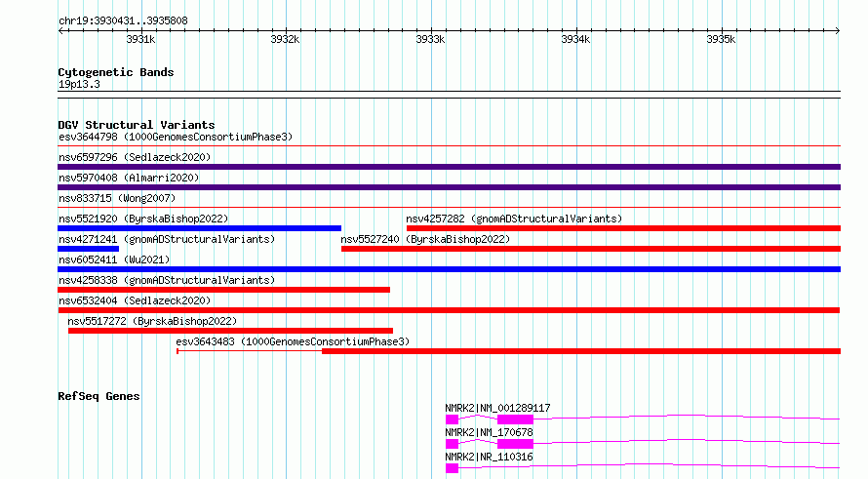Click the 19p13.3 cytogenetic band bar
Screen dimensions: 868x479
click(x=449, y=95)
